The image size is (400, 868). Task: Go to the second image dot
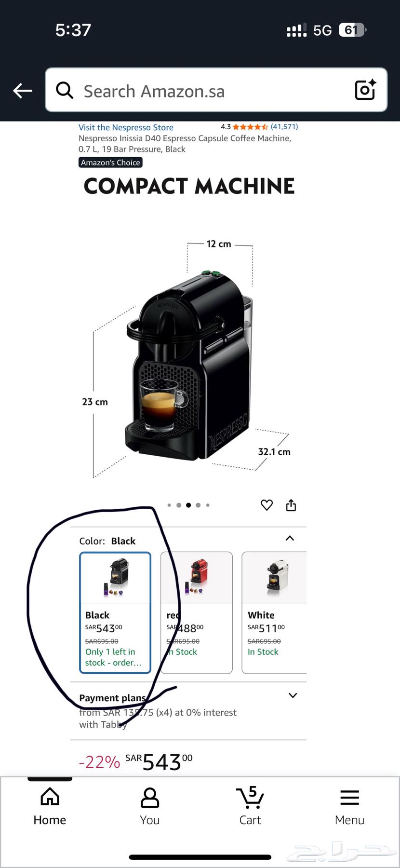click(179, 505)
